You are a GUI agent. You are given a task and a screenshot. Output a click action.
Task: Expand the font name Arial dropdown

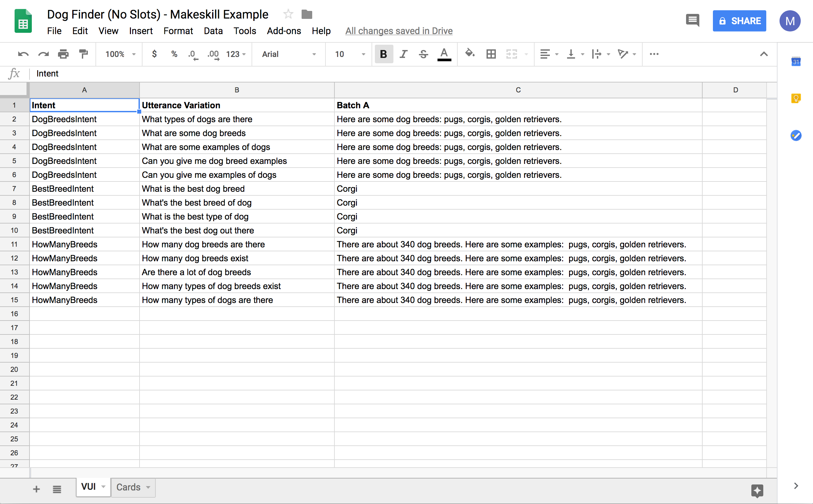[x=314, y=53]
